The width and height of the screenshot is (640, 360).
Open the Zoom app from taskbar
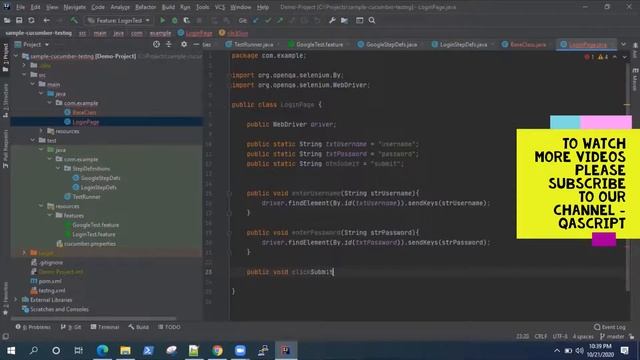pos(240,350)
